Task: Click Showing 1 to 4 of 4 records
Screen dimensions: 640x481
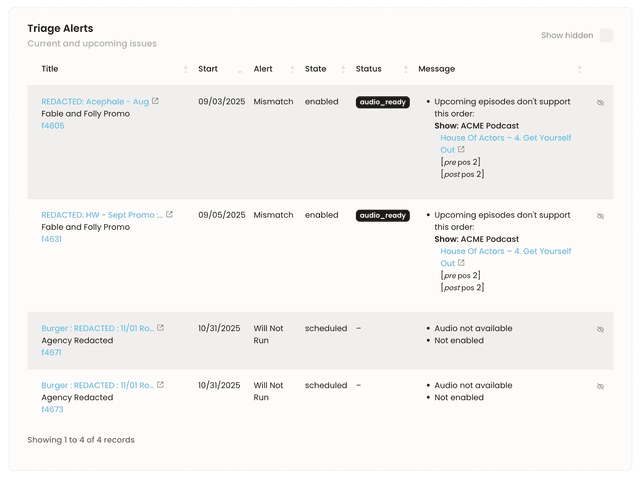Action: [81, 440]
